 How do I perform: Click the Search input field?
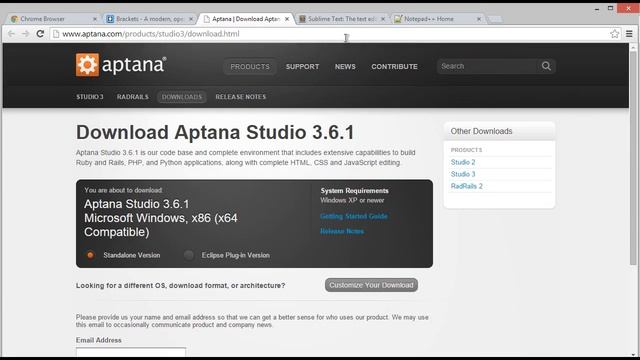[x=488, y=66]
